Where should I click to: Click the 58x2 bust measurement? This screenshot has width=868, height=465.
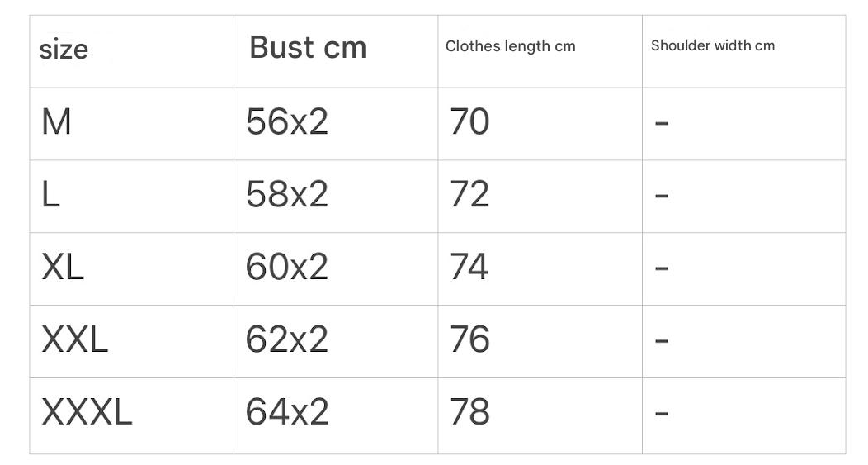[x=286, y=195]
